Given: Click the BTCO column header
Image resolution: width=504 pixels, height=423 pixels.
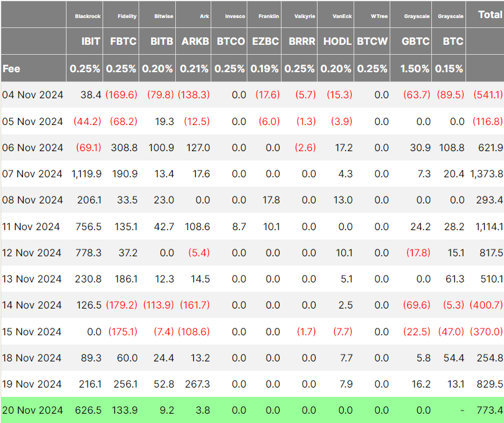Looking at the screenshot, I should tap(230, 42).
